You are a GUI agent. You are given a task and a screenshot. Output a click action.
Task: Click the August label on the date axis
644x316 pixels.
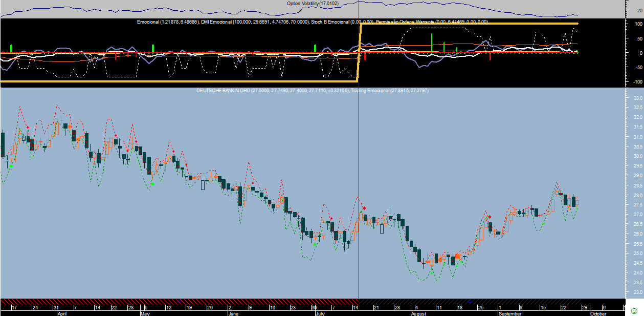pos(418,313)
